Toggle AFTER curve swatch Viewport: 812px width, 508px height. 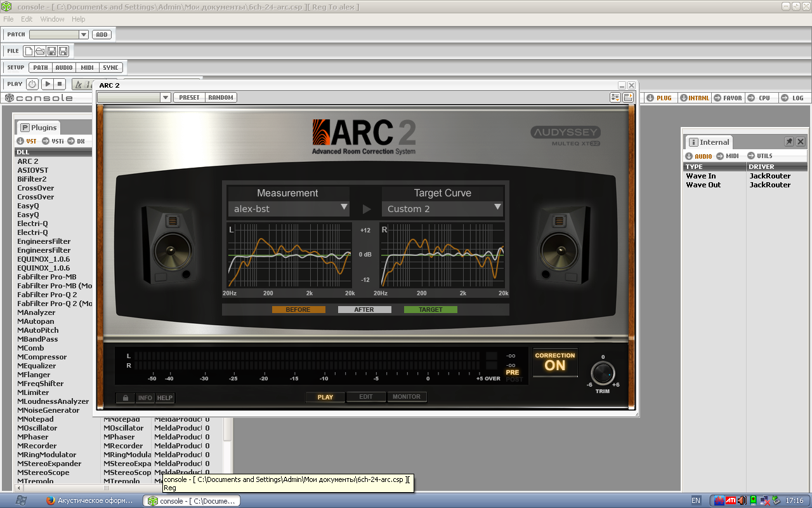pyautogui.click(x=364, y=309)
